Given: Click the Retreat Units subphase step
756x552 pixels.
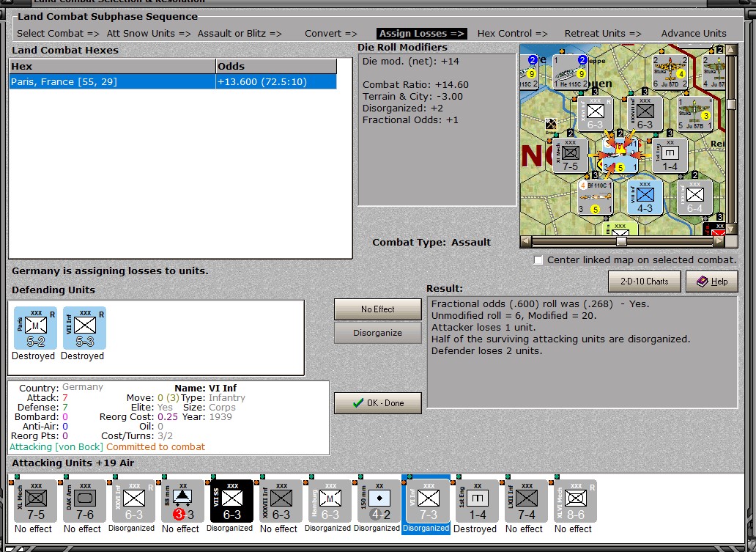Looking at the screenshot, I should (603, 33).
